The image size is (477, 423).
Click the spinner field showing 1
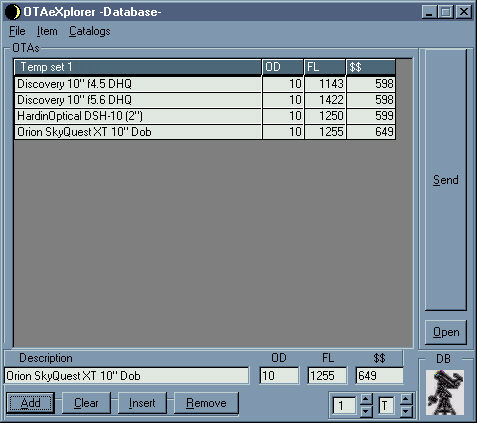[344, 406]
